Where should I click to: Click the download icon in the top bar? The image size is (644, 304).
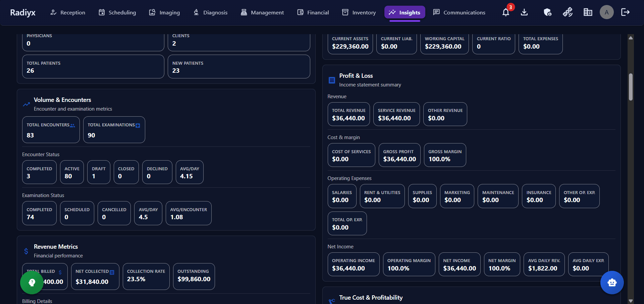pos(524,12)
